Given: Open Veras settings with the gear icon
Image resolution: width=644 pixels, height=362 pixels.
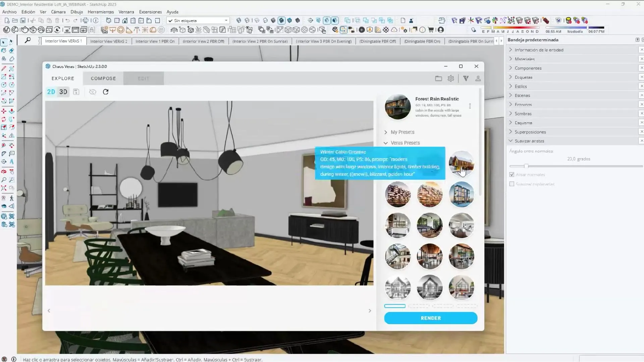Looking at the screenshot, I should click(451, 78).
